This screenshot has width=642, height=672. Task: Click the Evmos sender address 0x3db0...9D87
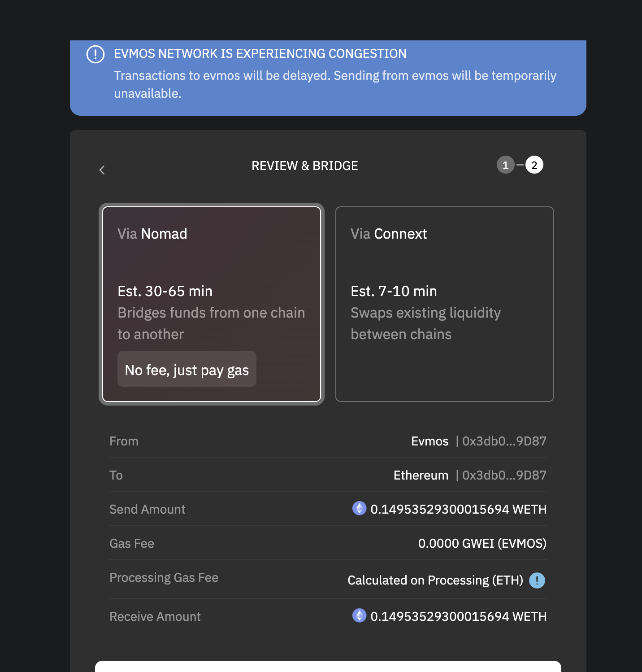click(504, 441)
